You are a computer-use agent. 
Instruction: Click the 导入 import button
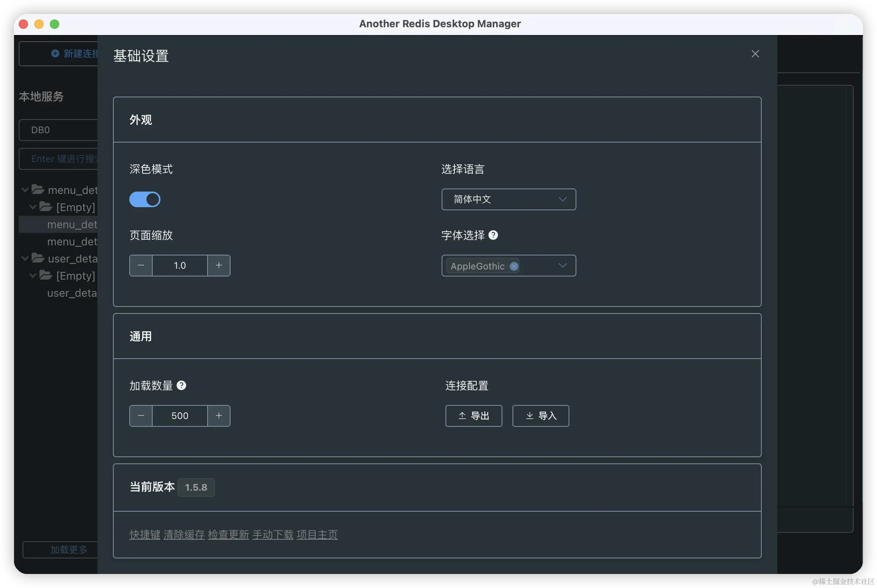(x=541, y=416)
